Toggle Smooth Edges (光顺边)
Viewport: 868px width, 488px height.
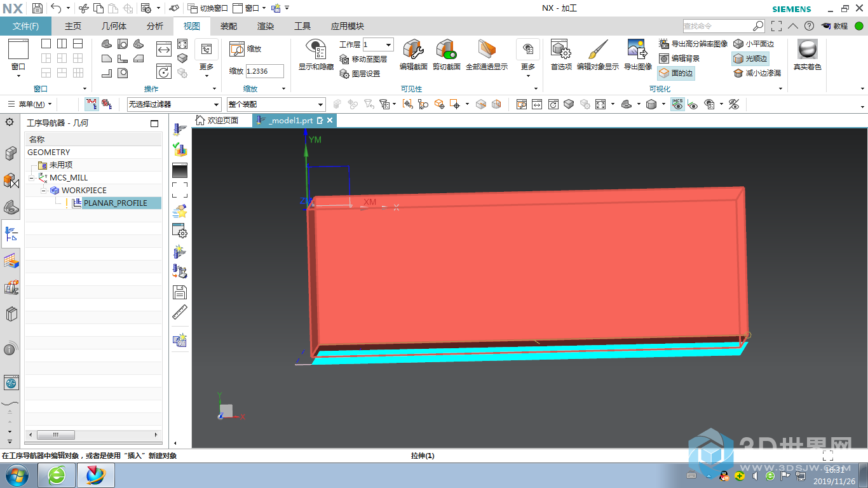tap(750, 58)
